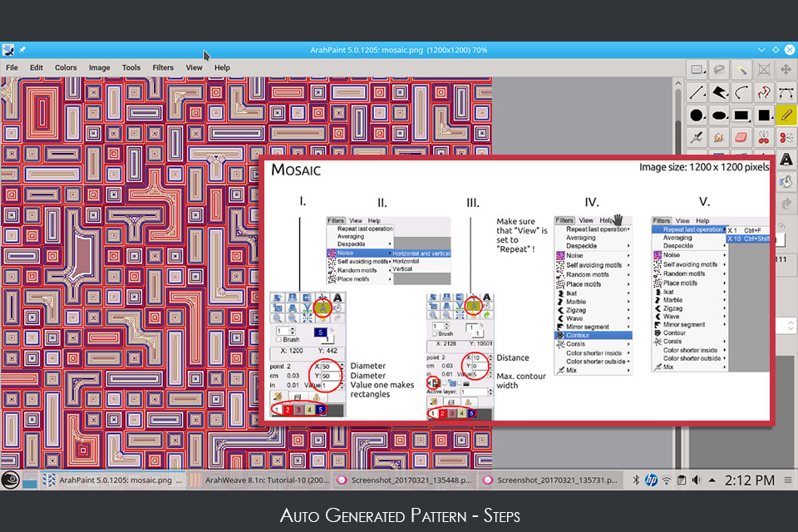Image resolution: width=798 pixels, height=532 pixels.
Task: Open the View menu
Action: (x=194, y=67)
